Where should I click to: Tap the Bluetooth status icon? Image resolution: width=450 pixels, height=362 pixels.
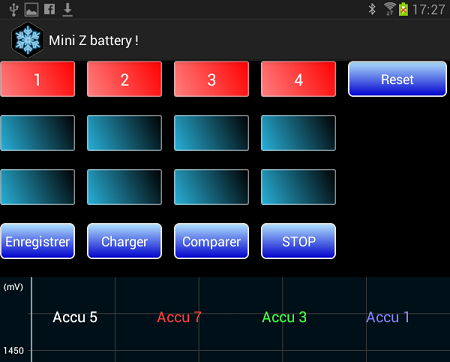372,9
